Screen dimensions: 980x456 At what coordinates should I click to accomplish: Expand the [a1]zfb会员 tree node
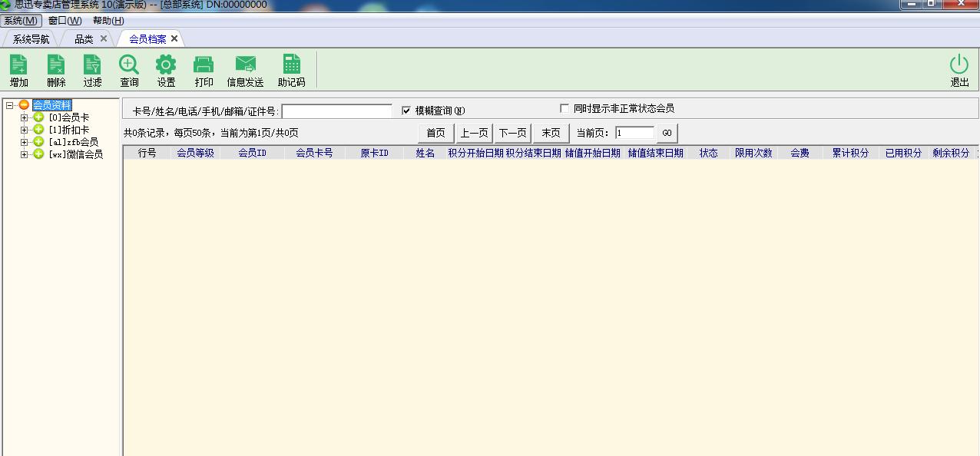tap(24, 140)
